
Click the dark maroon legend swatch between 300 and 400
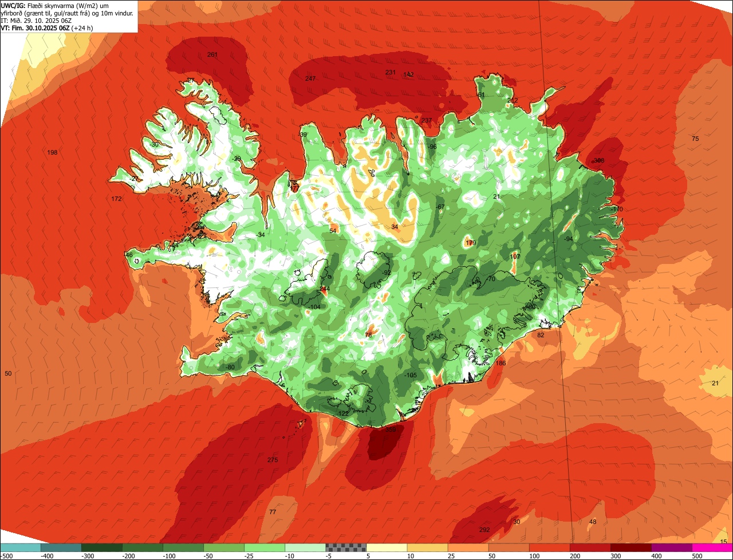[x=630, y=547]
